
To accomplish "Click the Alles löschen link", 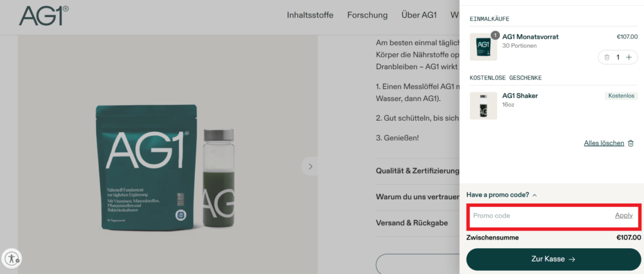I will 604,143.
